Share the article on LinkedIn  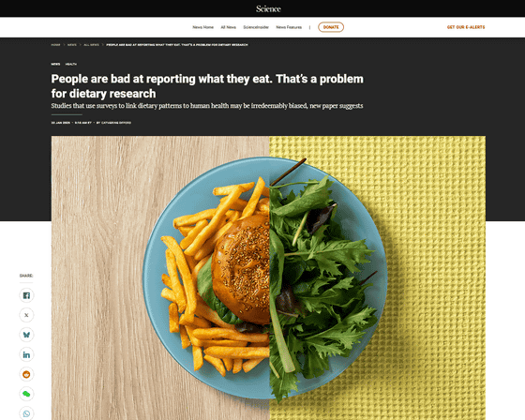(x=26, y=354)
